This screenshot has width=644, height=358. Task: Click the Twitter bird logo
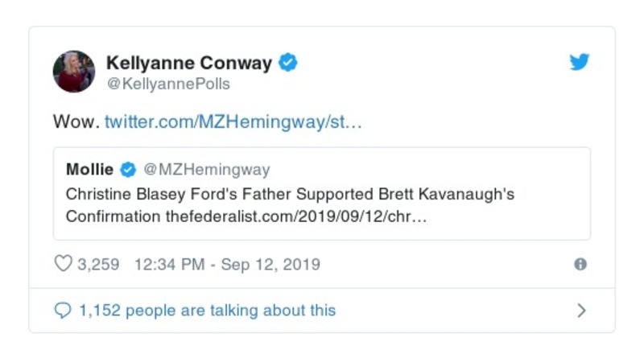580,62
